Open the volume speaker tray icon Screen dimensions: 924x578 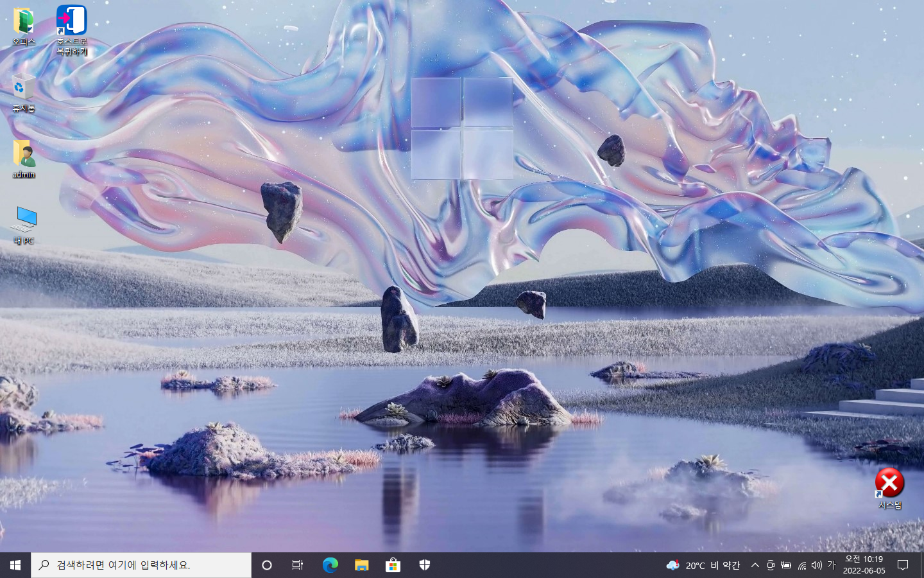pos(817,565)
